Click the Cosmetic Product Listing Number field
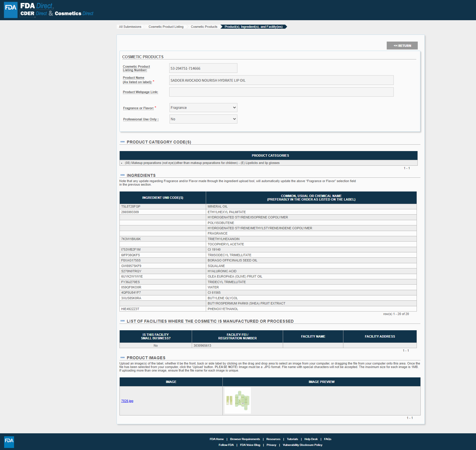The height and width of the screenshot is (450, 476). tap(203, 68)
